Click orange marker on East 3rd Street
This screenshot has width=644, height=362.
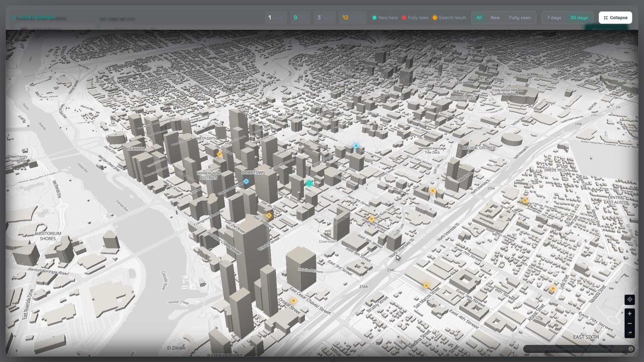point(269,216)
